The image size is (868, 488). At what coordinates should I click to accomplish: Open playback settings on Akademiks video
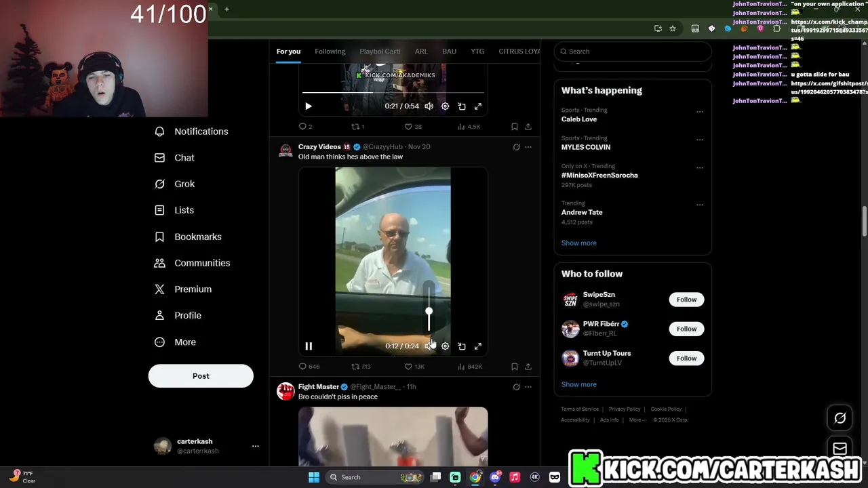[446, 106]
